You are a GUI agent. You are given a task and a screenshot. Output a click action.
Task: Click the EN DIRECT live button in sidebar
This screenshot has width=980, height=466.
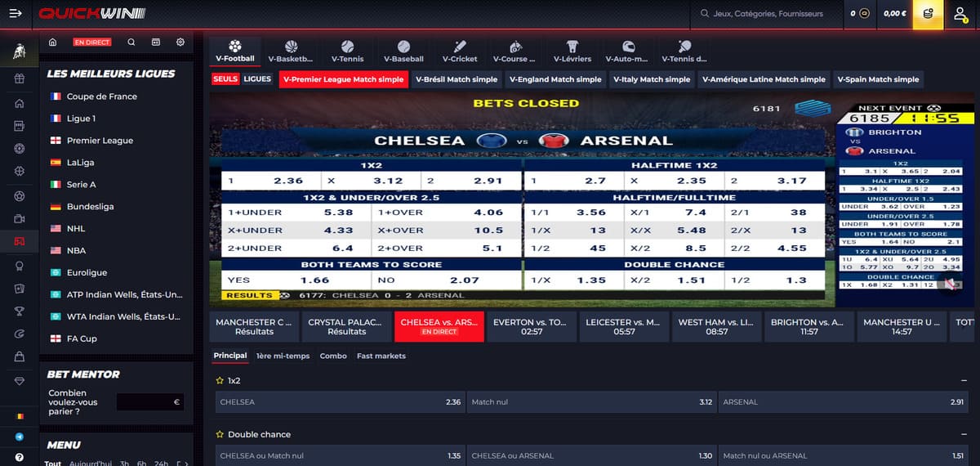tap(92, 42)
